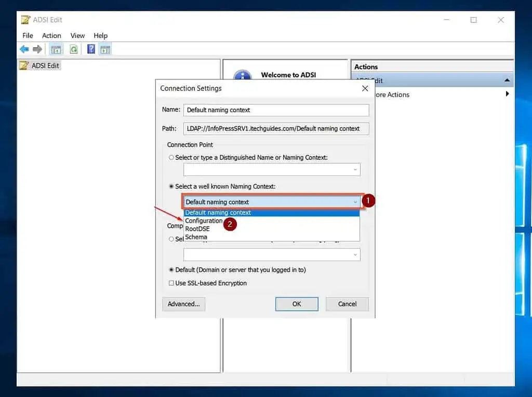Toggle the action pane toolbar icon
Viewport: 532px width, 397px height.
[105, 49]
